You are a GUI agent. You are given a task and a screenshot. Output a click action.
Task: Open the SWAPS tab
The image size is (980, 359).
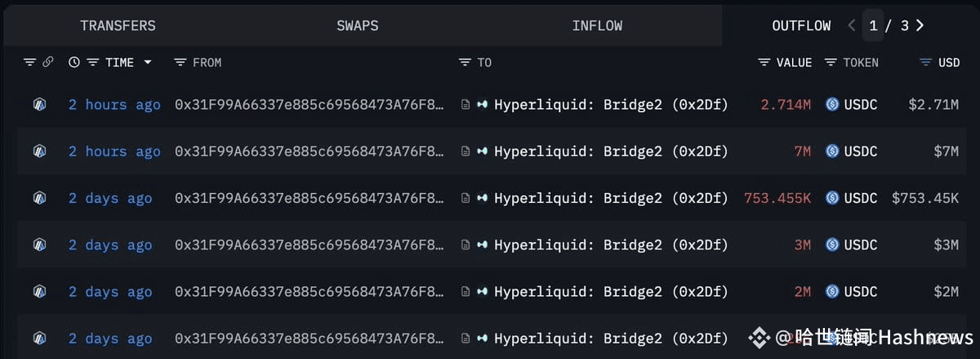(x=358, y=25)
